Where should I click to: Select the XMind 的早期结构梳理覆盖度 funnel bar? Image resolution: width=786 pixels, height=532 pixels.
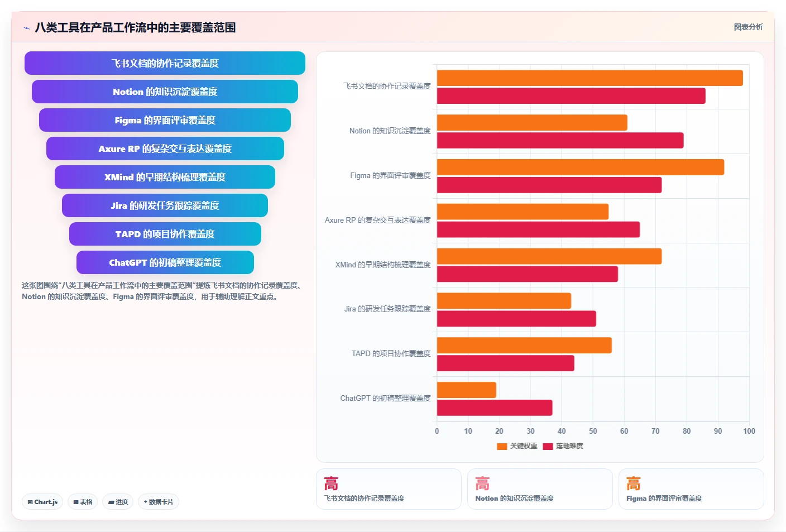tap(165, 177)
